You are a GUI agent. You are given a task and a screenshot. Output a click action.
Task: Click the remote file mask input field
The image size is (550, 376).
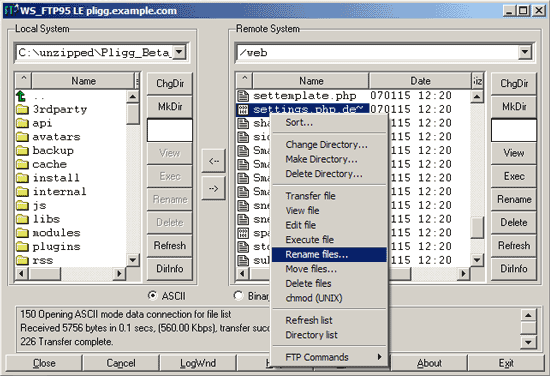pos(514,130)
